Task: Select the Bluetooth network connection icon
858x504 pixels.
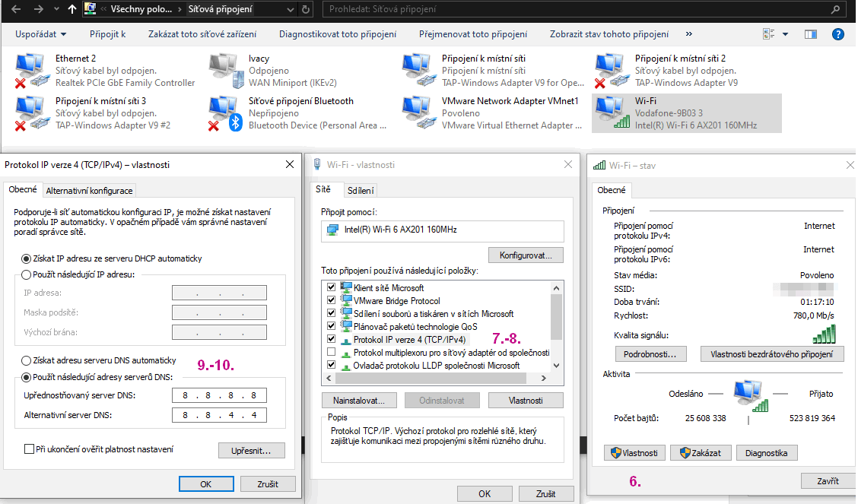Action: [224, 113]
